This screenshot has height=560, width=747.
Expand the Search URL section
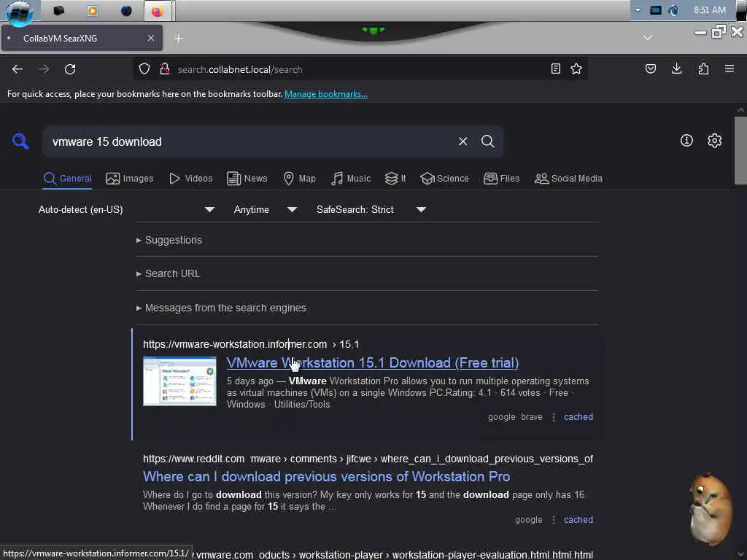click(x=169, y=274)
